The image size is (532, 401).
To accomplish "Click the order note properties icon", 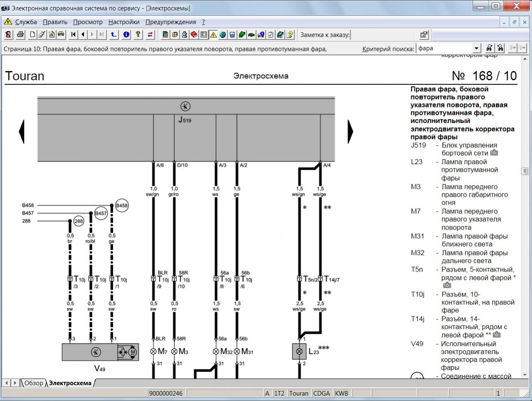I will pos(423,35).
